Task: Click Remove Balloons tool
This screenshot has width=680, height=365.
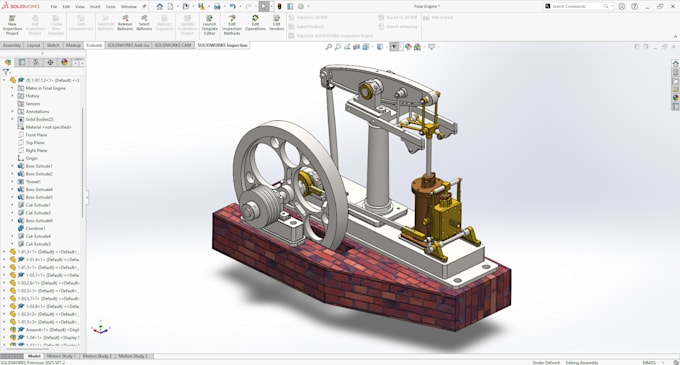Action: (x=125, y=23)
